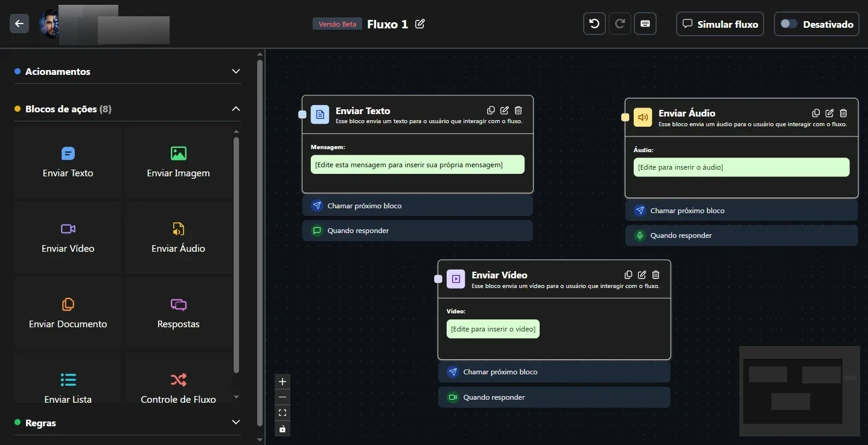Duplicate the Enviar Texto node
This screenshot has height=445, width=868.
(x=491, y=110)
